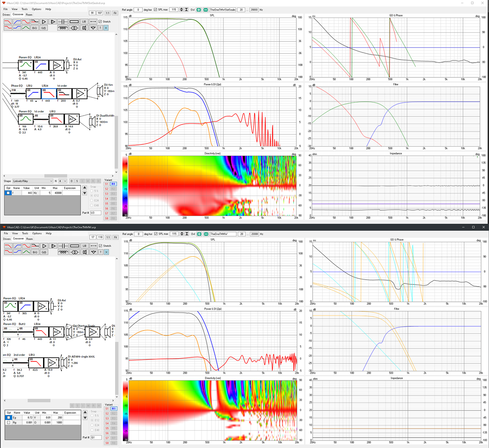This screenshot has width=489, height=448.
Task: Click the Fit button in the bottom window
Action: click(x=115, y=237)
